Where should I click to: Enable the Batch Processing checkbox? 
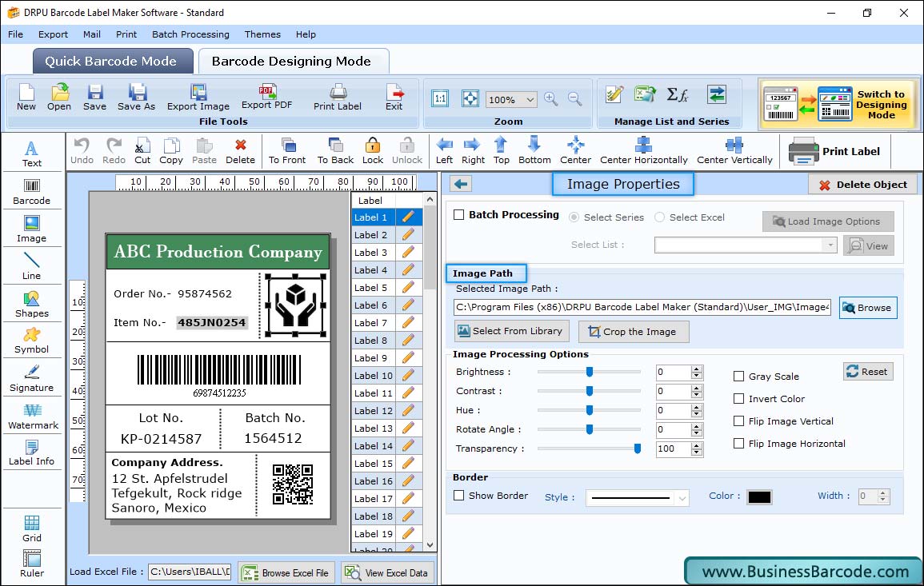[x=459, y=215]
